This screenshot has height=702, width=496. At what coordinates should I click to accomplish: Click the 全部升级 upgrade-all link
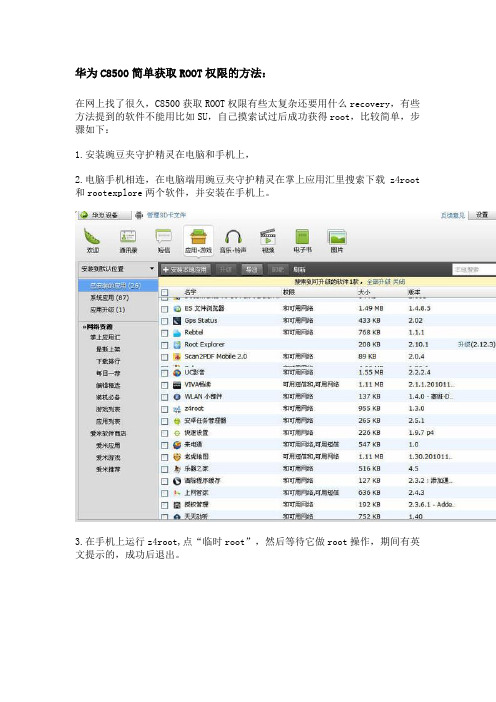click(379, 282)
